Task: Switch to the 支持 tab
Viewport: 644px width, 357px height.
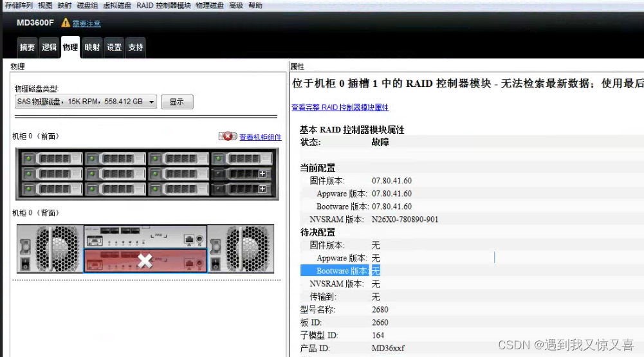Action: [x=136, y=47]
